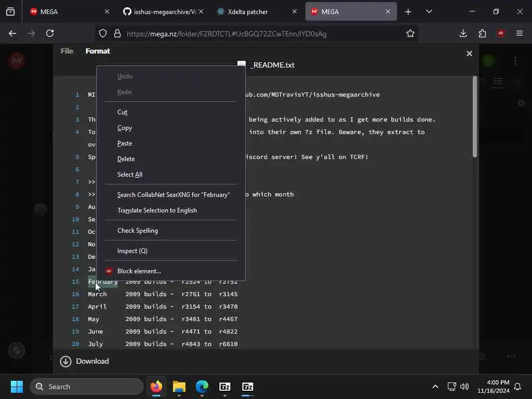This screenshot has width=532, height=399.
Task: Open the network status tray icon
Action: (451, 387)
